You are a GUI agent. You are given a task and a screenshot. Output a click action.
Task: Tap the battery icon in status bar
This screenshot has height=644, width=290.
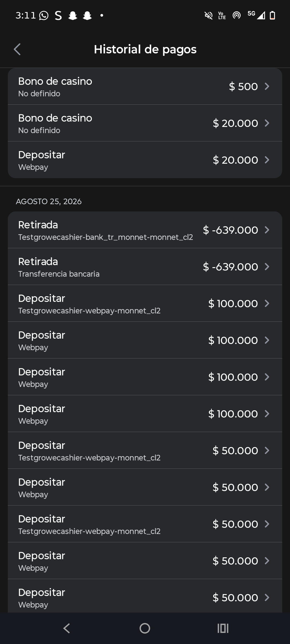pos(272,16)
